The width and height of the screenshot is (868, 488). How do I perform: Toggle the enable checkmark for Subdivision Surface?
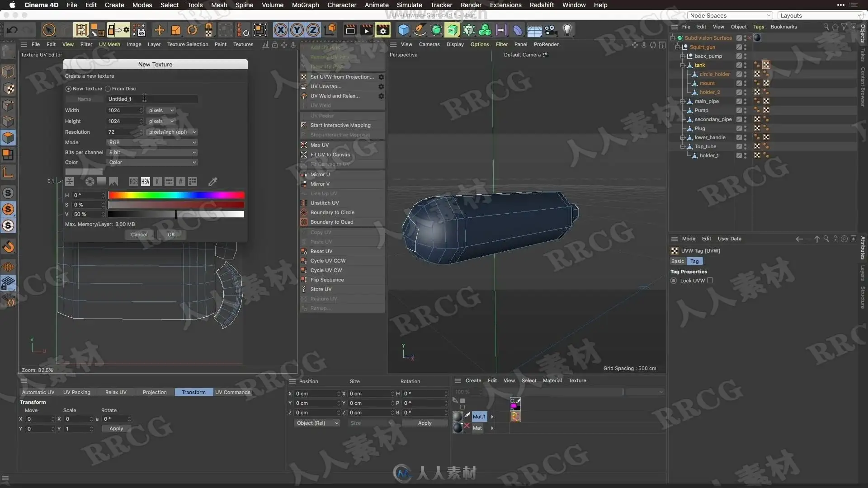point(739,38)
